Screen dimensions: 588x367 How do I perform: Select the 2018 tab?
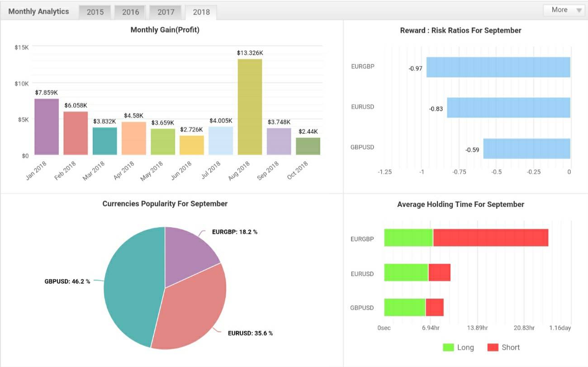click(x=201, y=12)
